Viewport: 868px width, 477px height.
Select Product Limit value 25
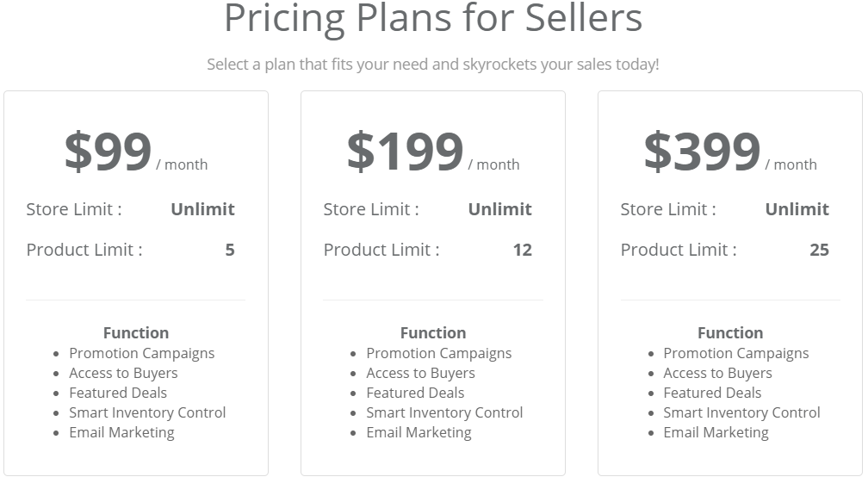pyautogui.click(x=819, y=250)
